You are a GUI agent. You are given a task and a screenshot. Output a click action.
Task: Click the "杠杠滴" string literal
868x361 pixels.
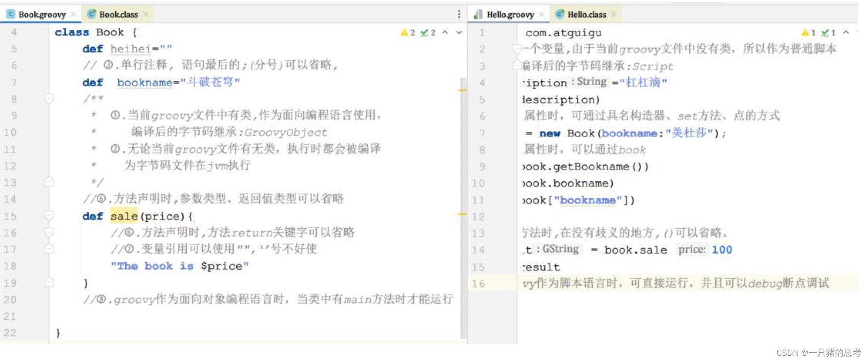pyautogui.click(x=643, y=82)
